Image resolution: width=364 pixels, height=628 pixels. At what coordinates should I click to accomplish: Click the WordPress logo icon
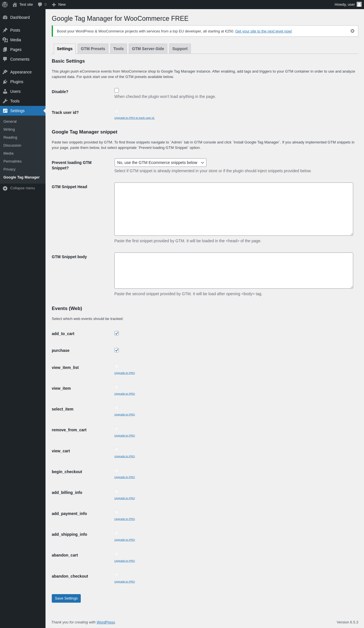click(5, 5)
